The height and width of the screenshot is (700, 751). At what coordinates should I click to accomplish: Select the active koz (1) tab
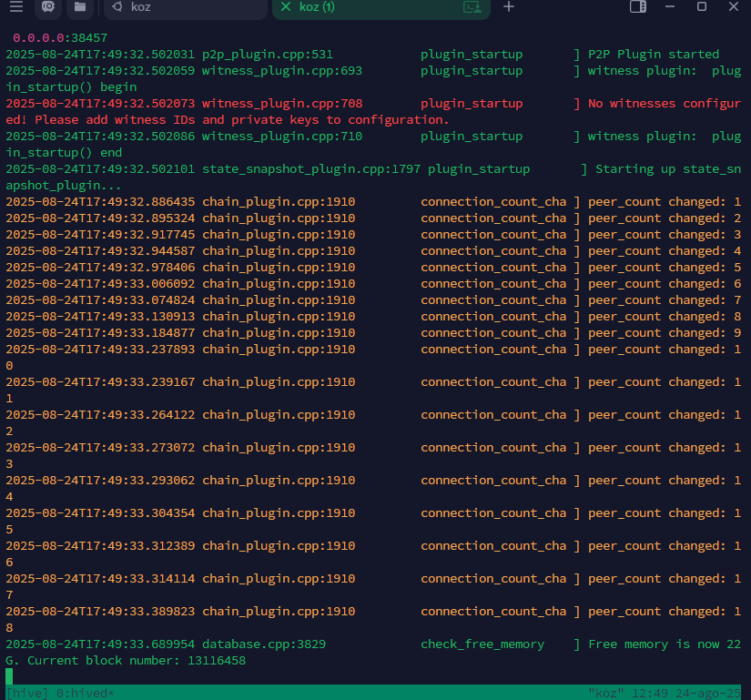(x=381, y=7)
